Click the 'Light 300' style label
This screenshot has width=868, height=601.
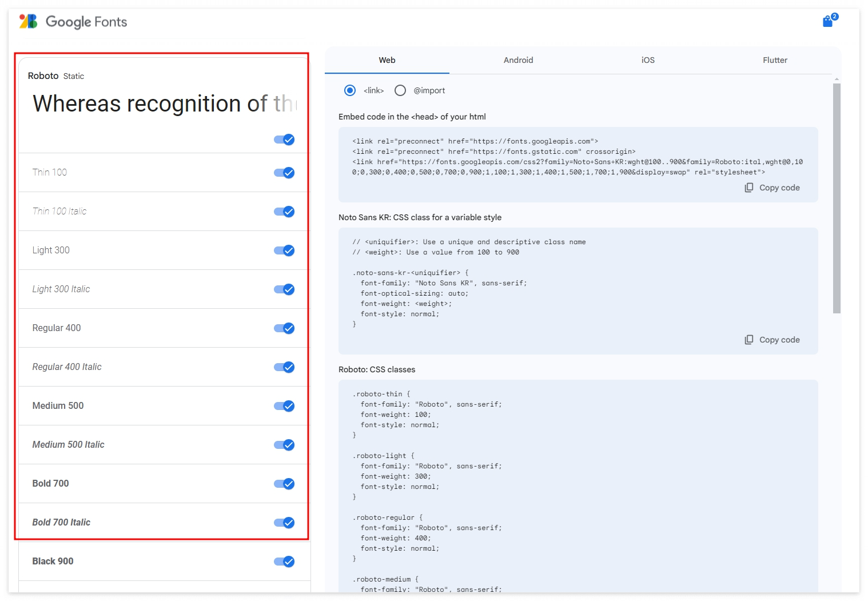tap(51, 250)
